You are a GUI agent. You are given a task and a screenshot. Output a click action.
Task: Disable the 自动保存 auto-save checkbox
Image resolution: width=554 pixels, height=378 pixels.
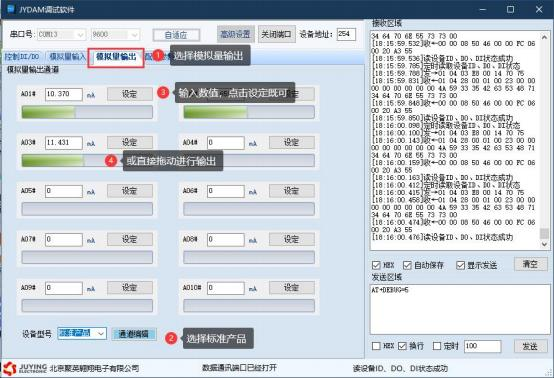click(407, 265)
